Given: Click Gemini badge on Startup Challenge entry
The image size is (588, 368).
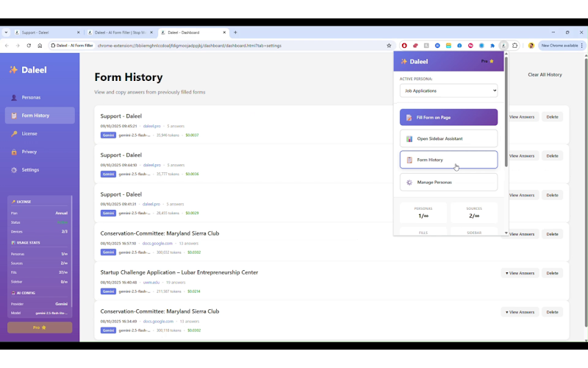Looking at the screenshot, I should [108, 291].
